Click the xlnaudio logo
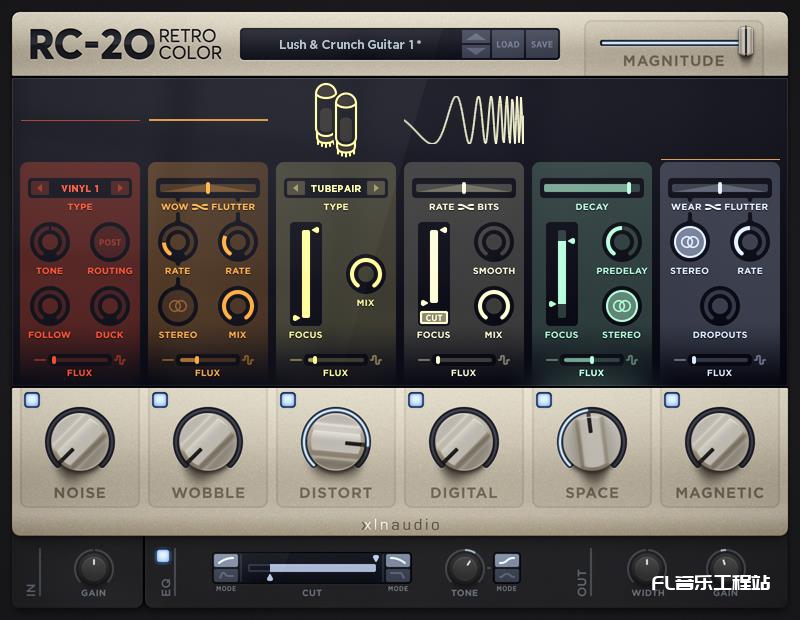The image size is (800, 620). (399, 522)
